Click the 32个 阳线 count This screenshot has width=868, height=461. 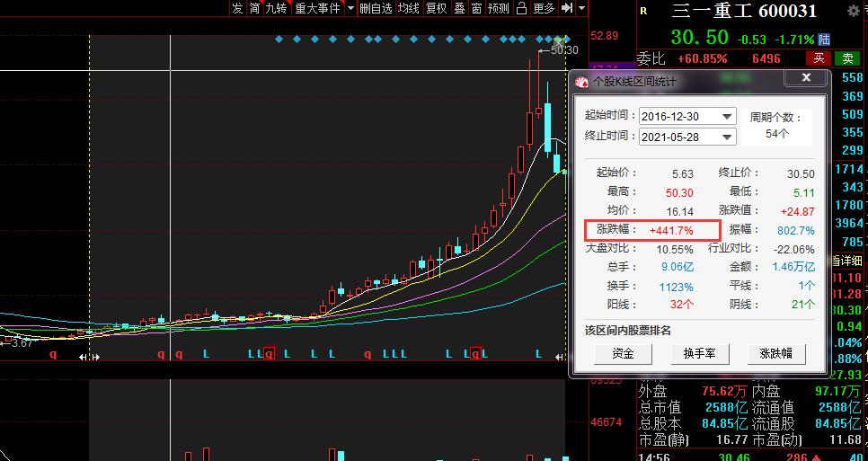pyautogui.click(x=681, y=305)
